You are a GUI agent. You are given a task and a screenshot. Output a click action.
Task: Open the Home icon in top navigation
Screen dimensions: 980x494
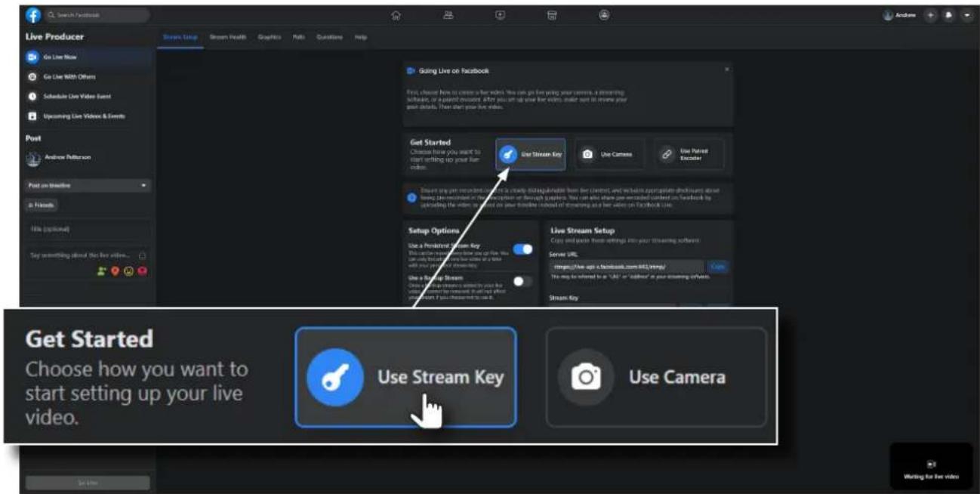coord(396,14)
